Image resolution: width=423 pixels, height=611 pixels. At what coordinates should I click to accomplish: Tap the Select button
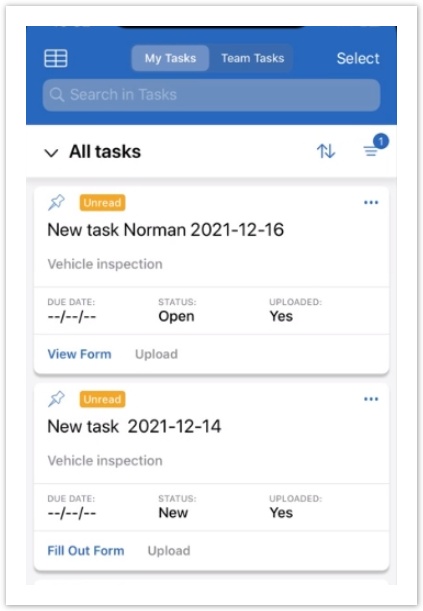(358, 58)
